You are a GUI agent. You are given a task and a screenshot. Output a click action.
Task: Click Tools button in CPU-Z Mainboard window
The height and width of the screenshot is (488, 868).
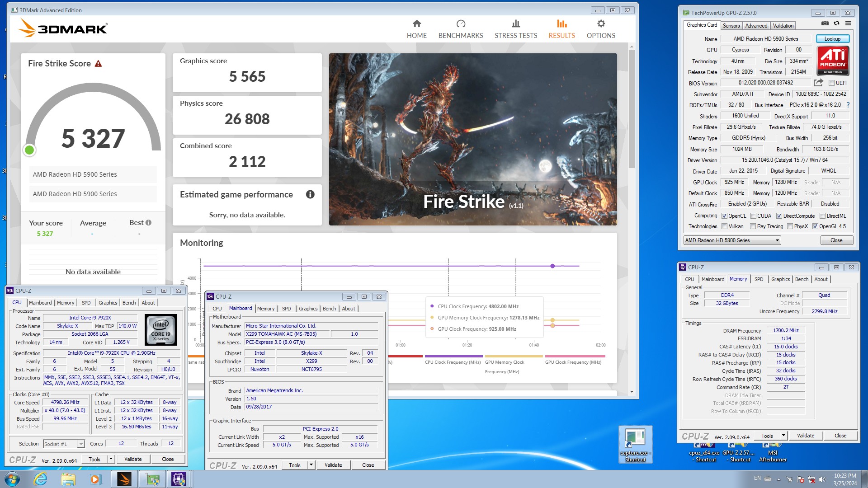tap(294, 465)
